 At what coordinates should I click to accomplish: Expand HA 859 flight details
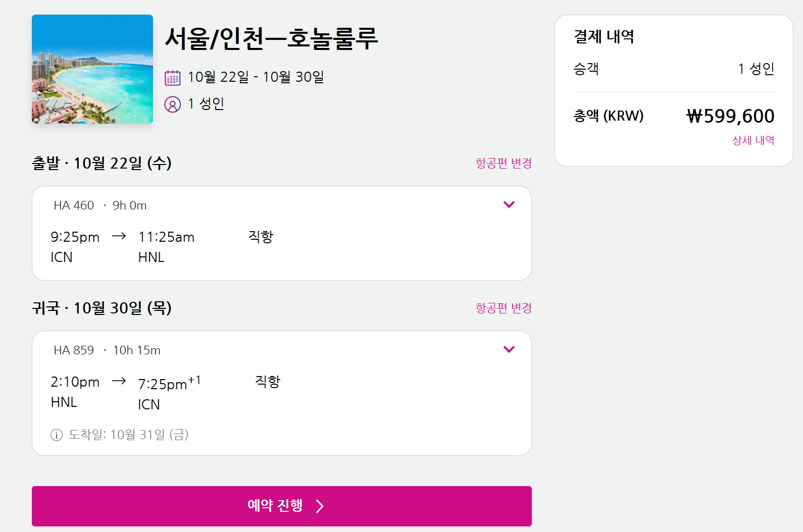click(509, 349)
